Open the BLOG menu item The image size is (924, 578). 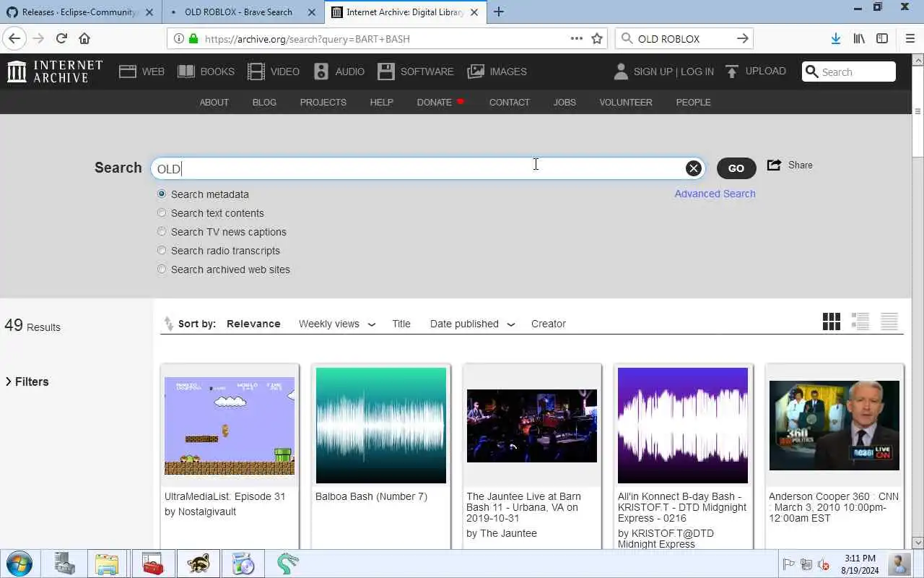point(264,102)
